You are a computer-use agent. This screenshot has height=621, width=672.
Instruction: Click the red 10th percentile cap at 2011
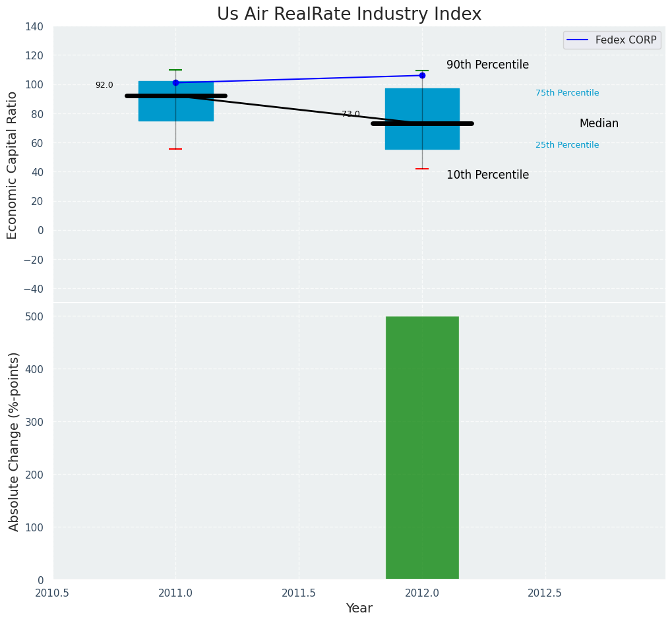(x=175, y=149)
